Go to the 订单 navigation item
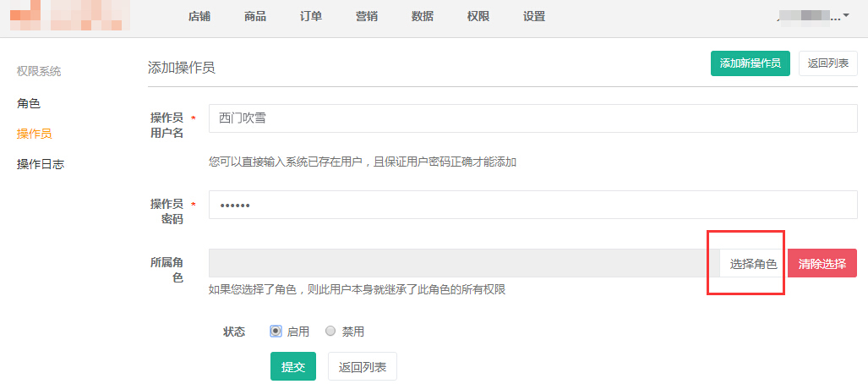The width and height of the screenshot is (868, 384). pos(311,17)
